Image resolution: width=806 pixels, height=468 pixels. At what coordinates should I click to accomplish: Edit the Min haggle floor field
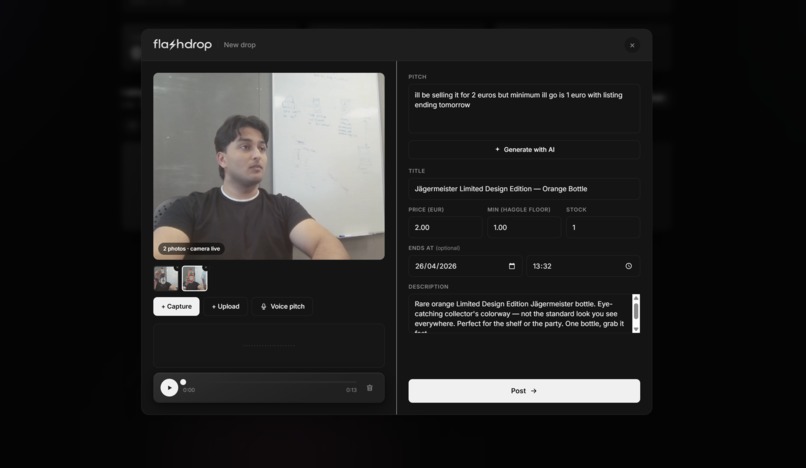pyautogui.click(x=524, y=227)
